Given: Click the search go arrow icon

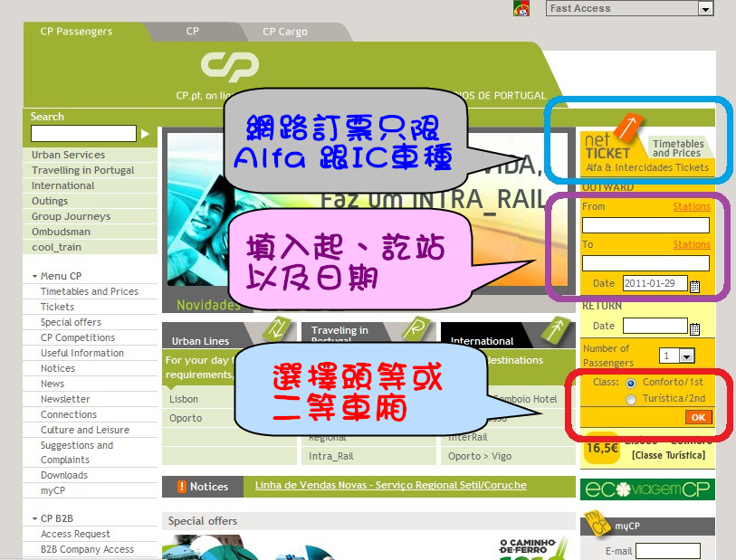Looking at the screenshot, I should (x=146, y=134).
